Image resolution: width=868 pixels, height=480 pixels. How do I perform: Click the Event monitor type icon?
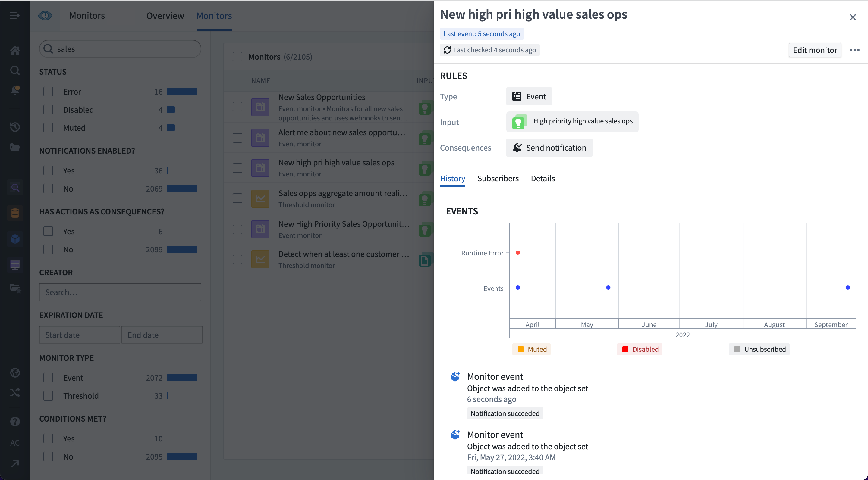pyautogui.click(x=517, y=96)
